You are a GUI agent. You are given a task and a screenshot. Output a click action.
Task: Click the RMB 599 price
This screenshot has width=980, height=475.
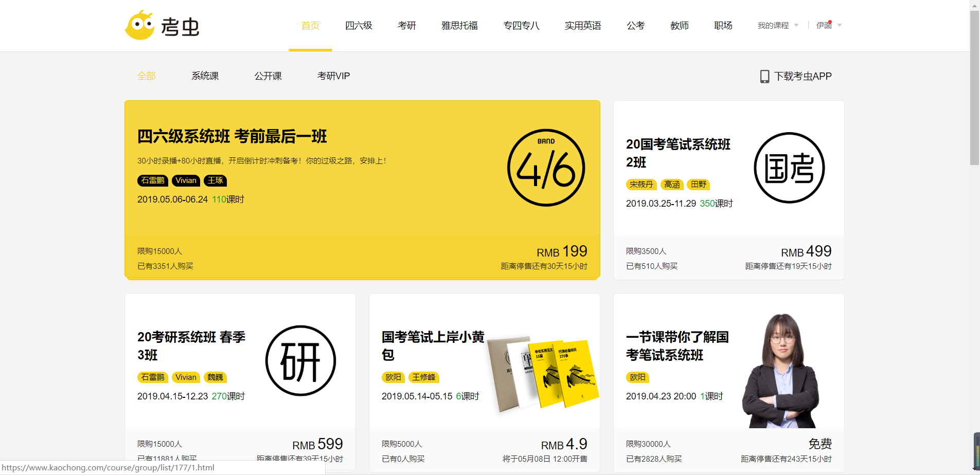pos(317,444)
